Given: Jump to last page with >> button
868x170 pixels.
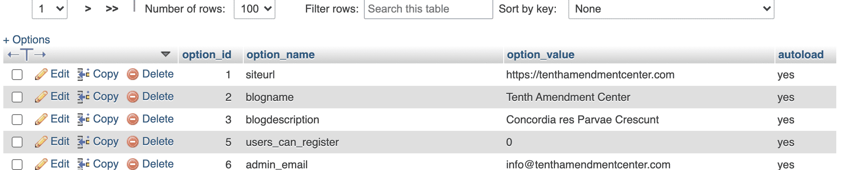Looking at the screenshot, I should coord(112,9).
